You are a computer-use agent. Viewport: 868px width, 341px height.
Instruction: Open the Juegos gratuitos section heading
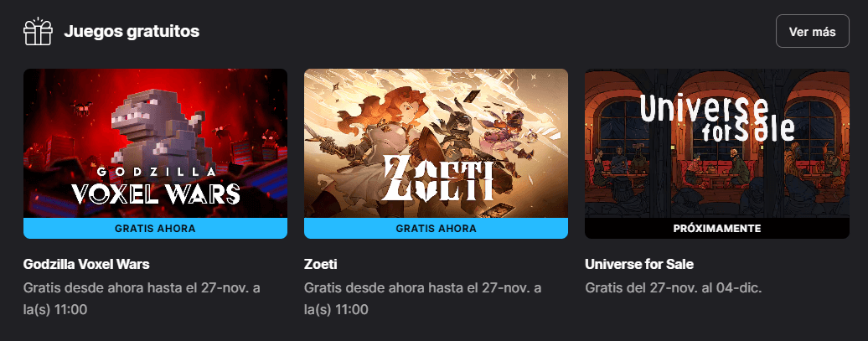click(x=132, y=31)
